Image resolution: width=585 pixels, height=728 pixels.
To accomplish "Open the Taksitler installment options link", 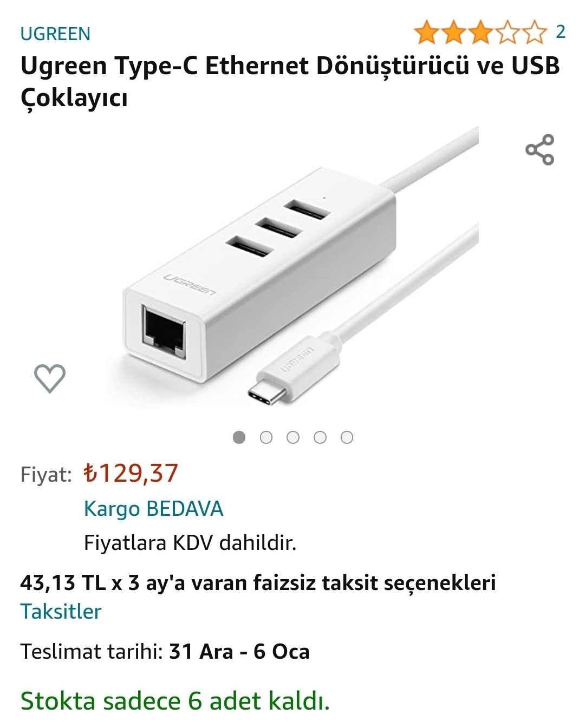I will [x=61, y=612].
